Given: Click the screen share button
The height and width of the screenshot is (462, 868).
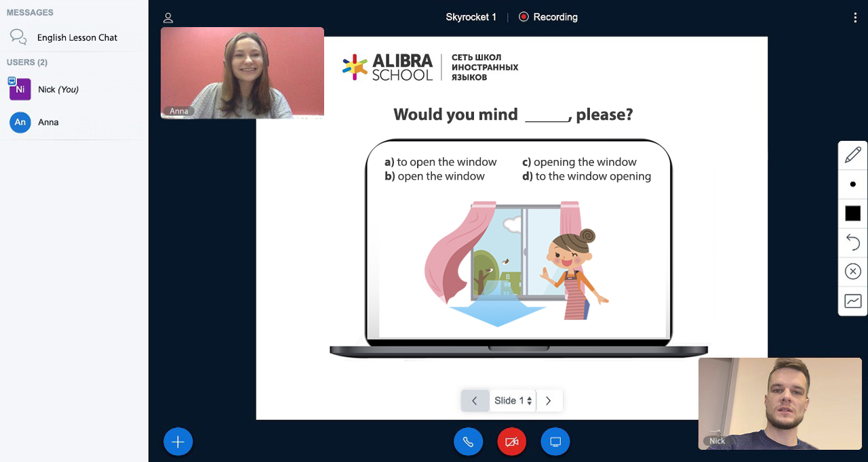Looking at the screenshot, I should pos(555,442).
